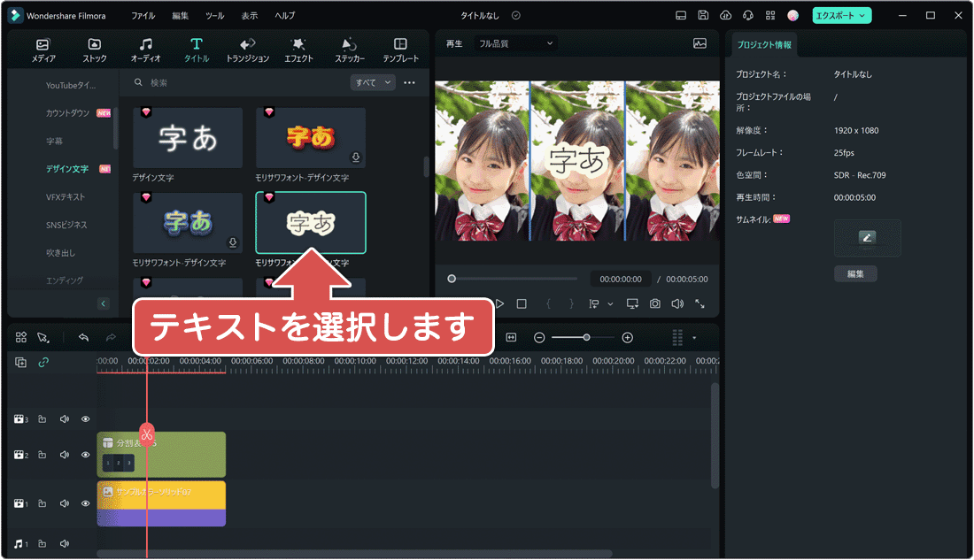Enter fullscreen preview mode
The height and width of the screenshot is (560, 974).
(698, 303)
